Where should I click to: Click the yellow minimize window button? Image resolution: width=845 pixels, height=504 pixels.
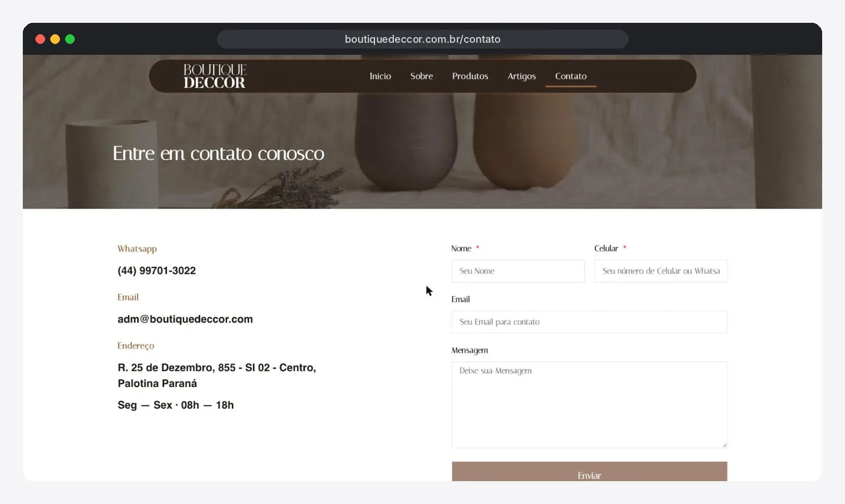[x=55, y=39]
